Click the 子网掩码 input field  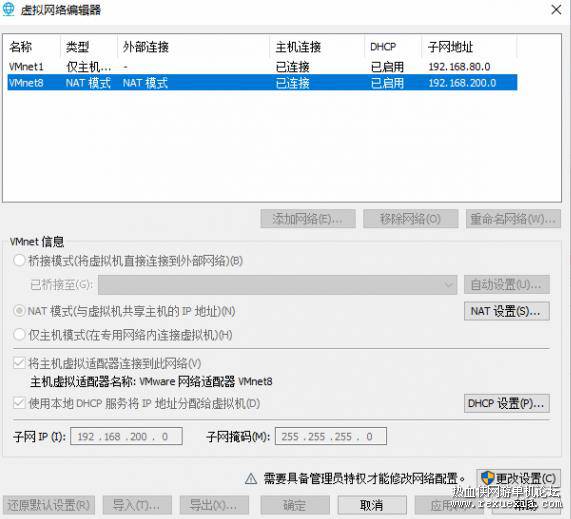[x=331, y=436]
